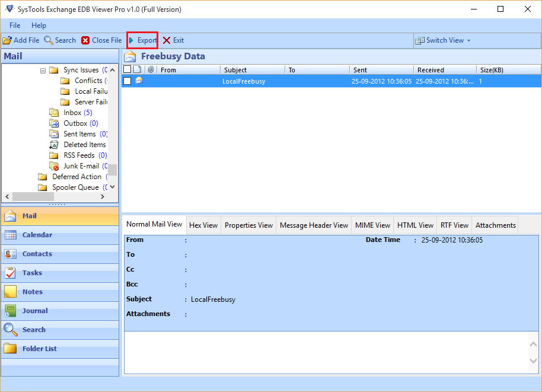Click the folder tree horizontal scrollbar thumb
542x392 pixels.
tap(33, 197)
